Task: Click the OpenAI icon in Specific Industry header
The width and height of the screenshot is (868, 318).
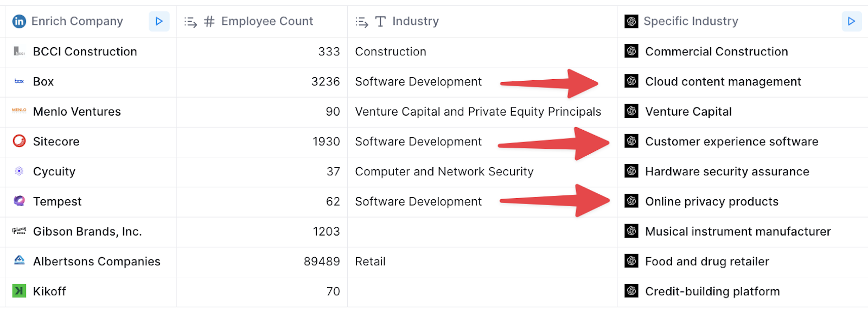Action: [x=631, y=21]
